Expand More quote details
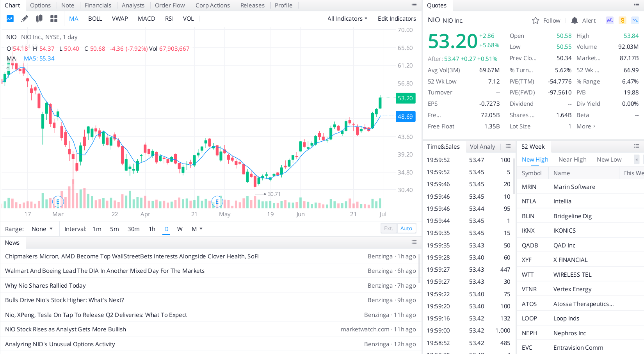644x354 pixels. point(586,126)
